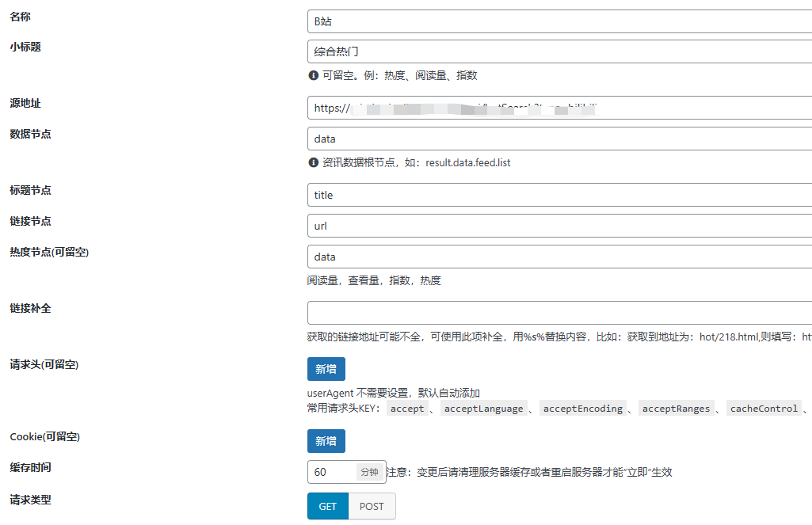Image resolution: width=812 pixels, height=525 pixels.
Task: Click the 分钟 unit label
Action: [x=369, y=472]
